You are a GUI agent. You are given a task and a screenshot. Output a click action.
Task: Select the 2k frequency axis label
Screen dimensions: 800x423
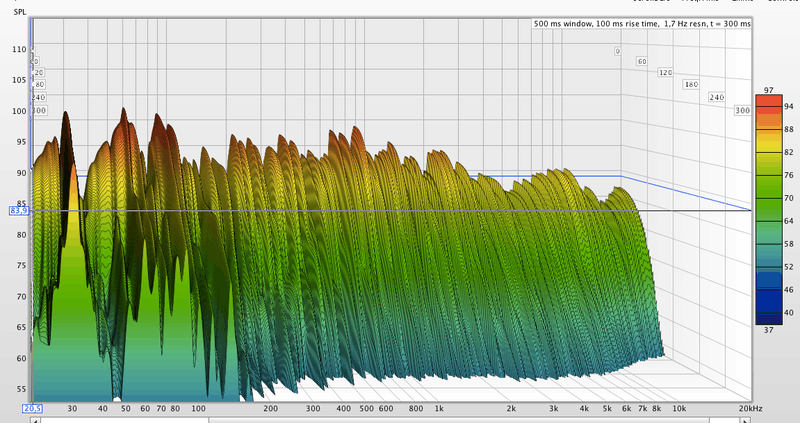511,408
